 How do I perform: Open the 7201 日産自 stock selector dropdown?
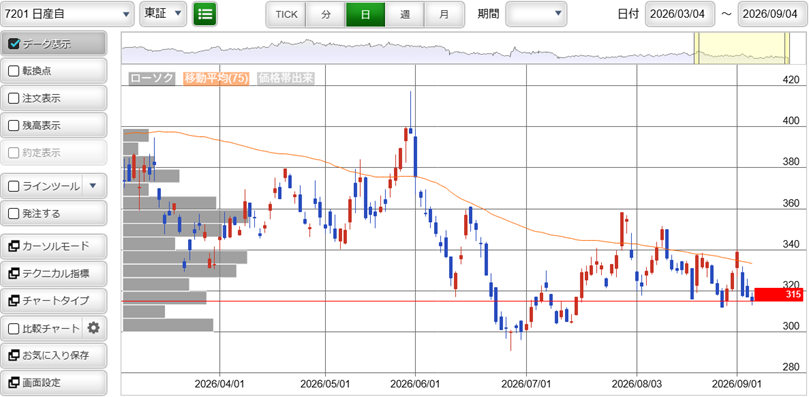tap(68, 14)
